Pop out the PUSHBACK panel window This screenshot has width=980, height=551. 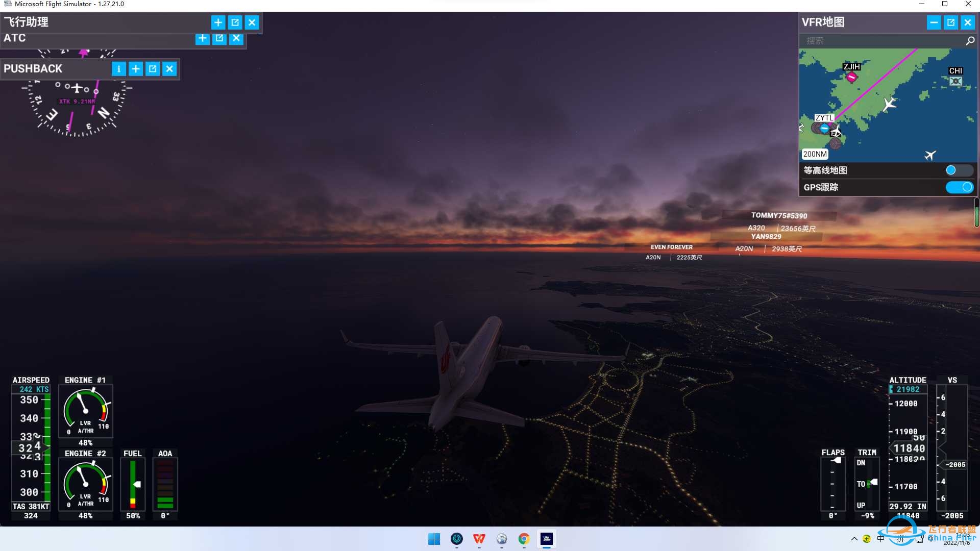153,69
